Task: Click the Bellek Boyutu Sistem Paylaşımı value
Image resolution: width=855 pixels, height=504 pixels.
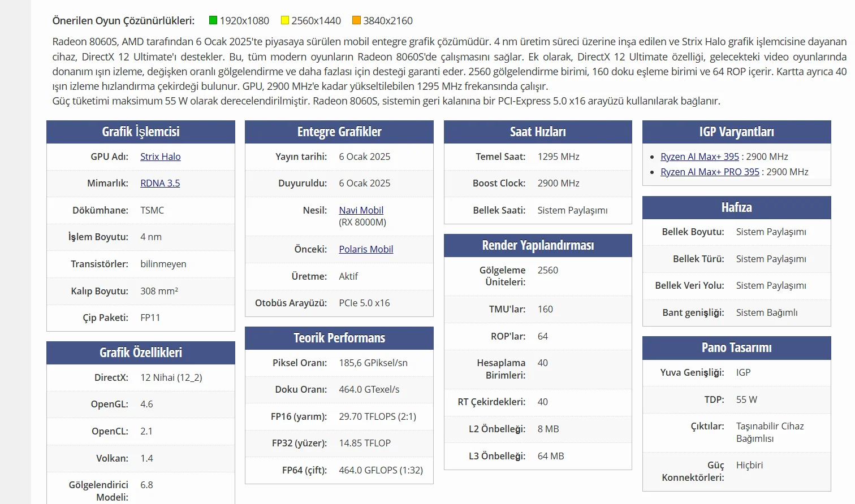Action: [771, 232]
